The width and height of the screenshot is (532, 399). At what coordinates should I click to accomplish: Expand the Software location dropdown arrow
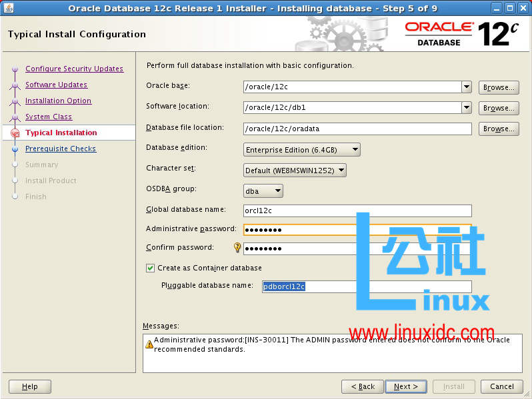[467, 107]
